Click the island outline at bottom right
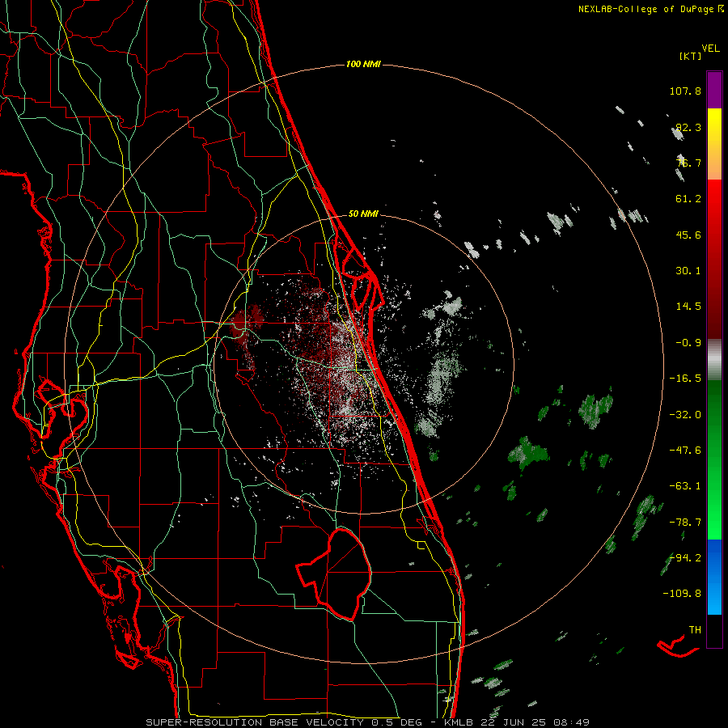Viewport: 728px width, 728px height. point(679,647)
